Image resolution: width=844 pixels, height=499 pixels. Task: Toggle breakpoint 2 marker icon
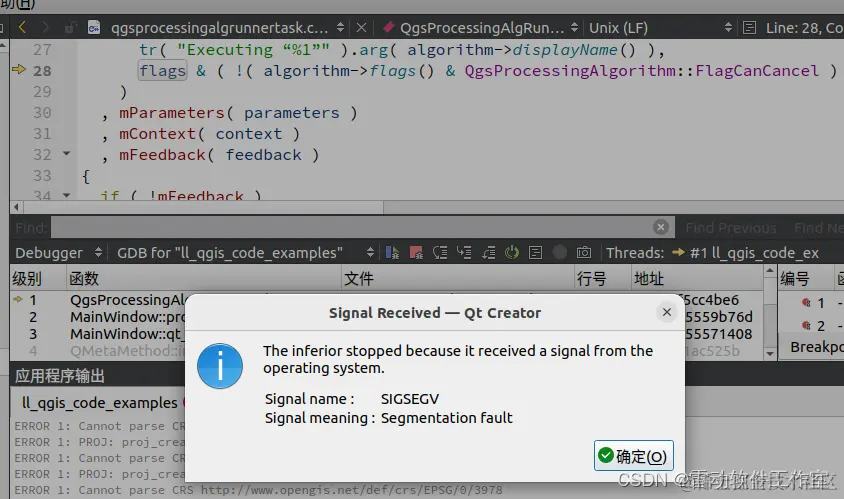pos(806,325)
